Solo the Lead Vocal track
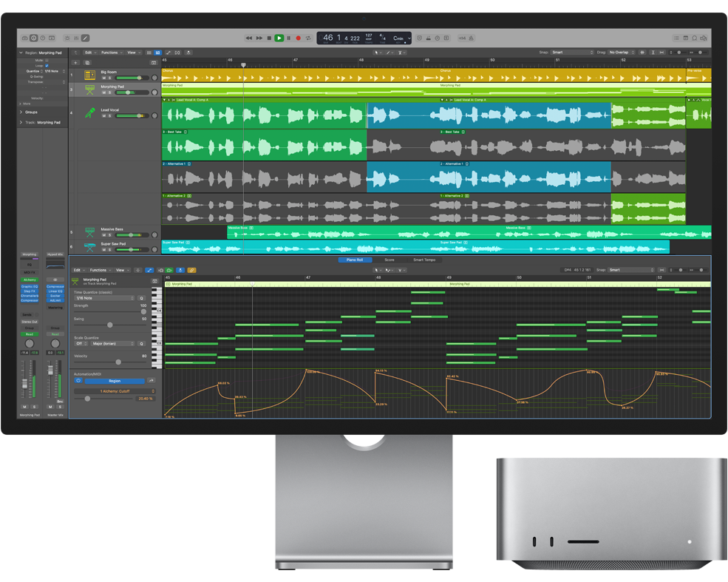728x582 pixels. tap(109, 115)
